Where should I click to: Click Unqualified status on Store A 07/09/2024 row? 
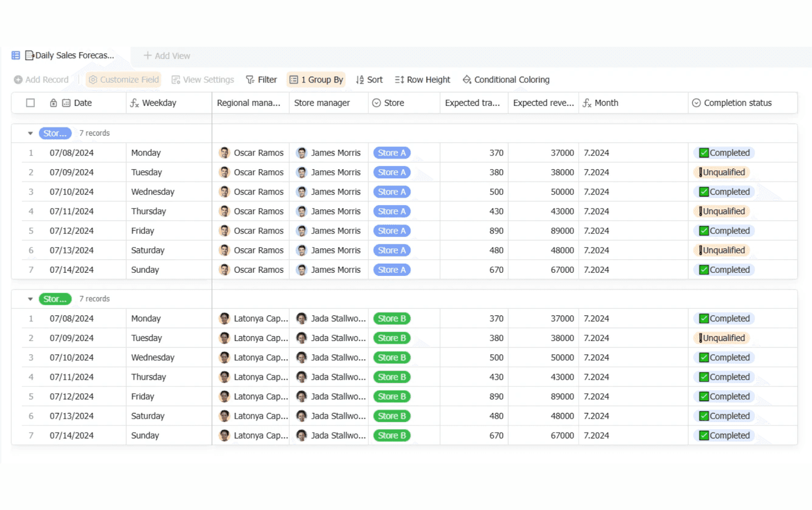click(x=722, y=173)
